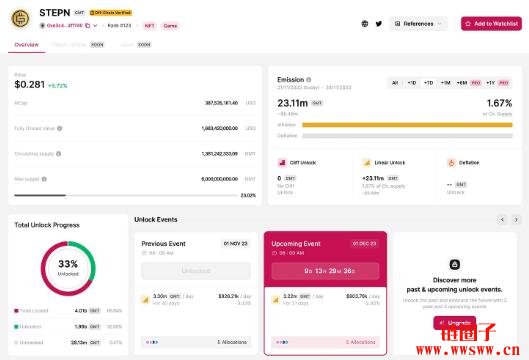Click the grayed Unlocked button in Previous Event

click(196, 271)
